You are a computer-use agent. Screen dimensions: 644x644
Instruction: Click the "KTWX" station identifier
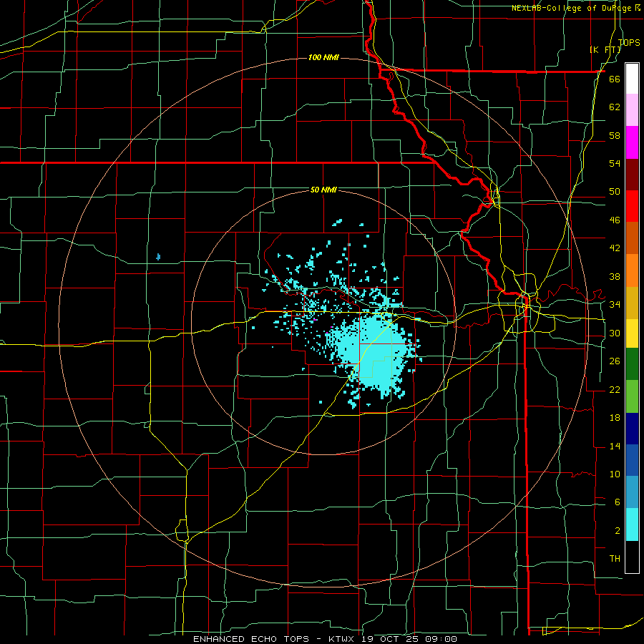point(342,639)
